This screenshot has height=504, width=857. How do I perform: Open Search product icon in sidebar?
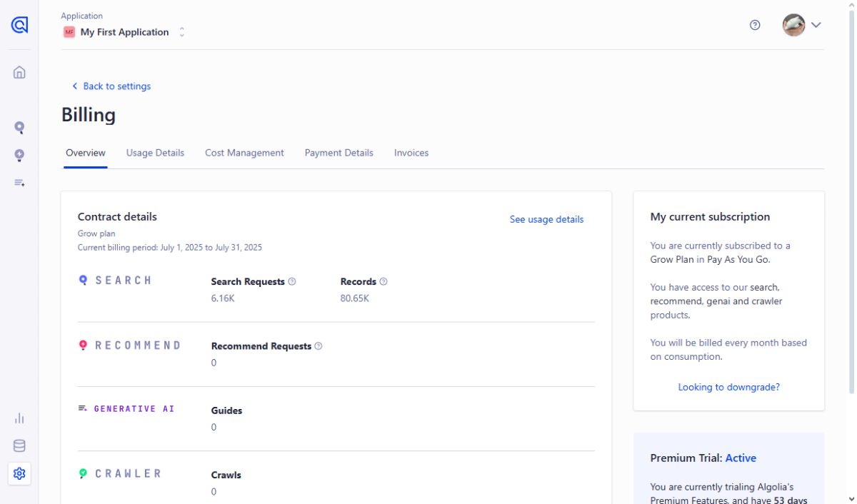point(19,128)
